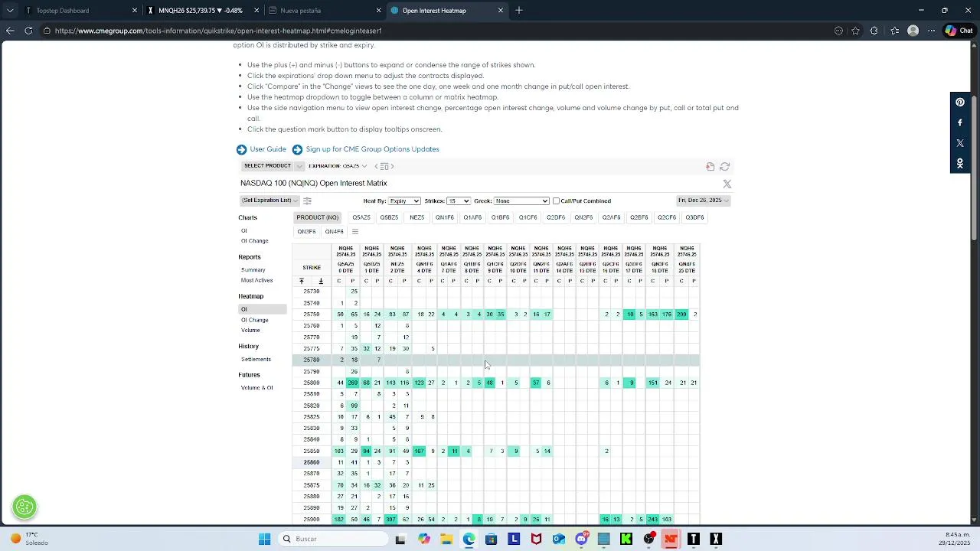Open the User Guide link
The width and height of the screenshot is (980, 551).
[268, 149]
